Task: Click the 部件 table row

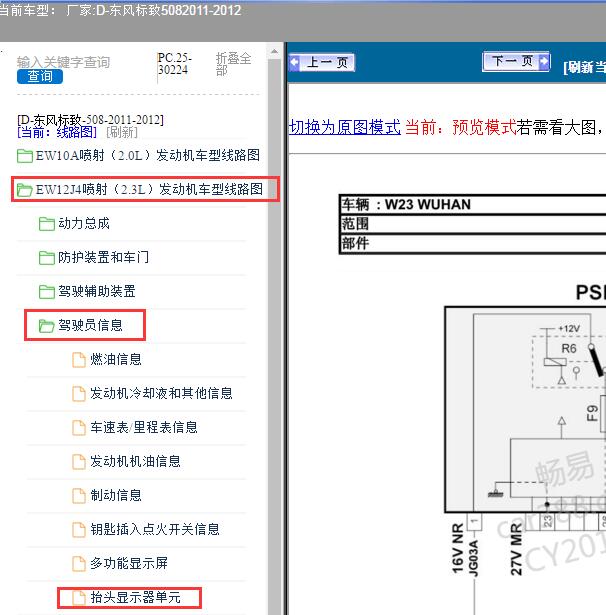Action: click(x=473, y=244)
